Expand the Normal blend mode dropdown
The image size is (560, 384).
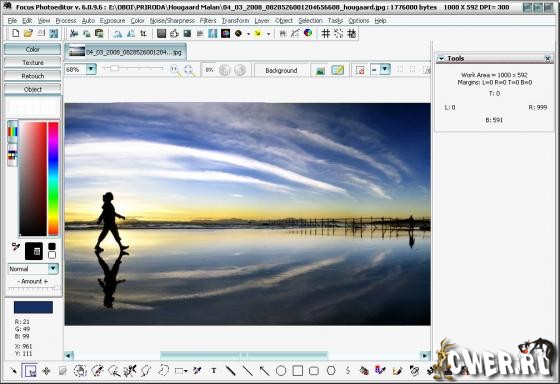[x=53, y=269]
